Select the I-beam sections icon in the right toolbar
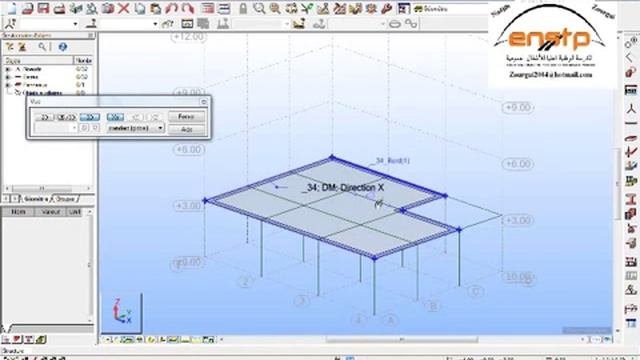The width and height of the screenshot is (640, 360). 631,199
